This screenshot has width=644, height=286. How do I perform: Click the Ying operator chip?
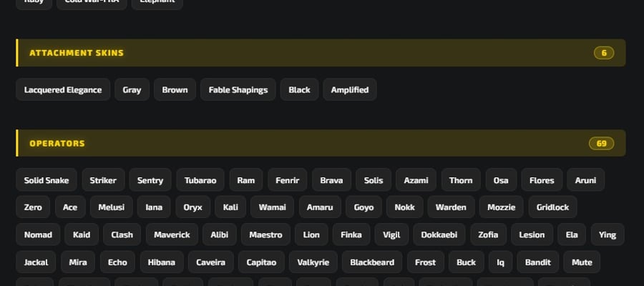tap(608, 235)
